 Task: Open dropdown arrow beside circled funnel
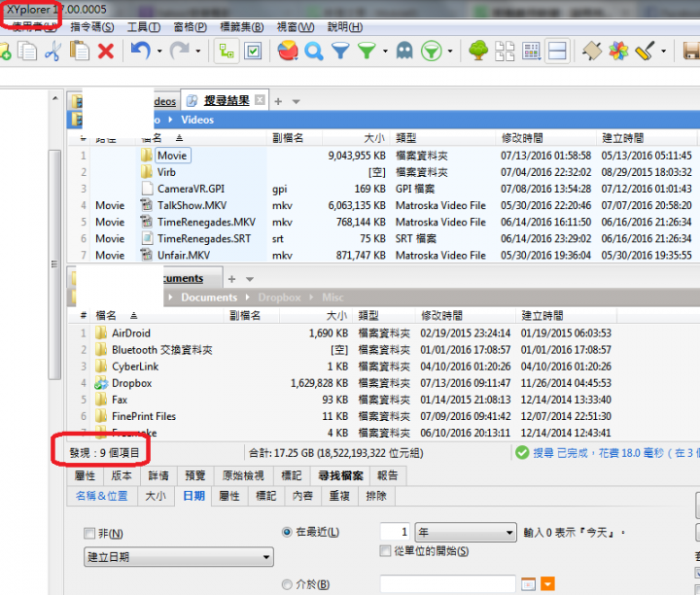point(450,51)
